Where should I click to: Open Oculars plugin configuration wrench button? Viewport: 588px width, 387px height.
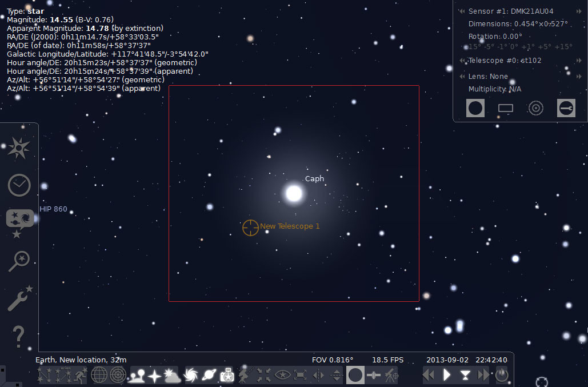566,108
